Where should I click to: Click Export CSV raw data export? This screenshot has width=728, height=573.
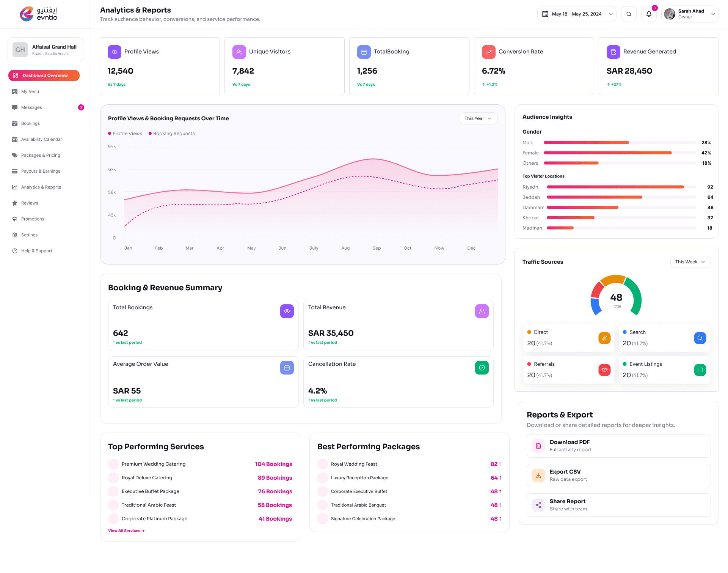(x=618, y=475)
